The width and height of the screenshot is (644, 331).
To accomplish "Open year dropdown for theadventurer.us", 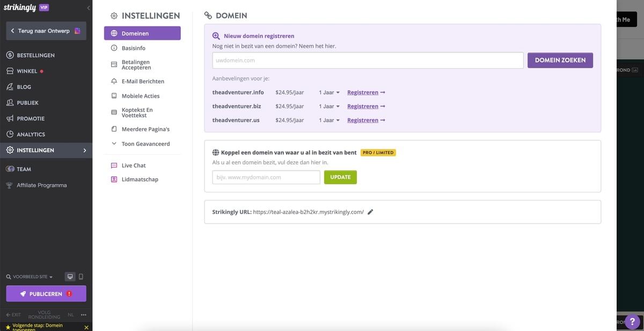I will coord(329,120).
